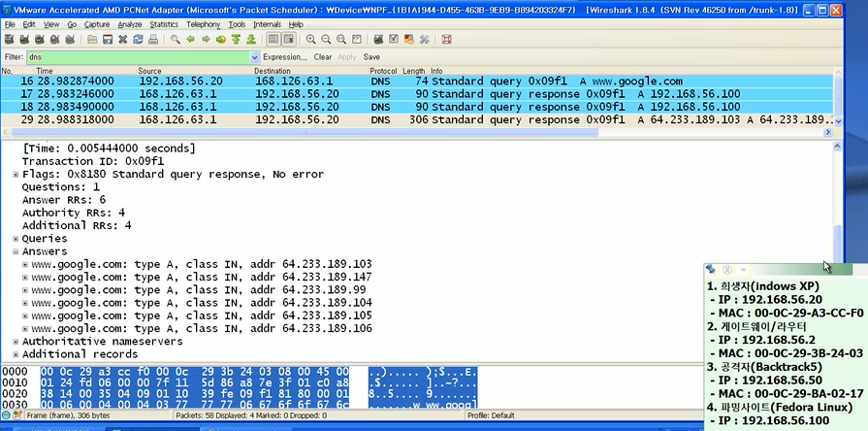
Task: Click the Filter: label button
Action: [x=14, y=57]
